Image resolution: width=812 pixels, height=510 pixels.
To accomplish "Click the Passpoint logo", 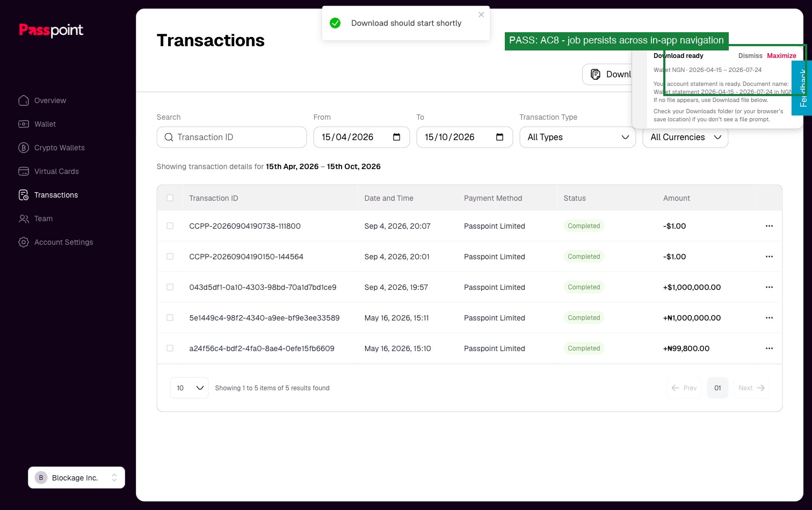I will [x=51, y=30].
